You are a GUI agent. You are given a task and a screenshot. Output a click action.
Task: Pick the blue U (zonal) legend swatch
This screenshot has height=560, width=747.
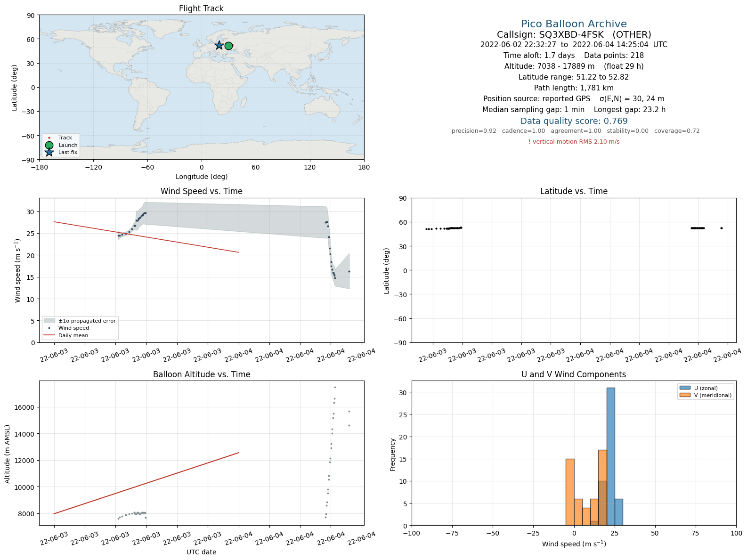685,388
